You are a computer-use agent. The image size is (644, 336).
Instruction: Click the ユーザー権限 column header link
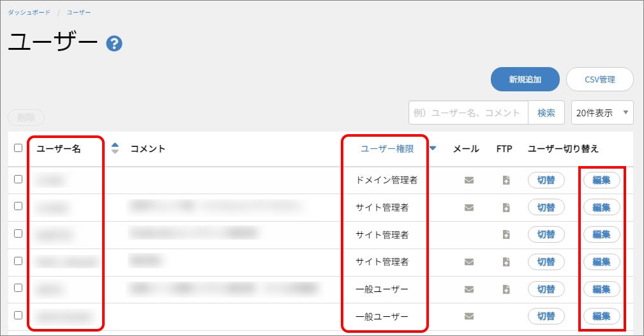[x=387, y=149]
